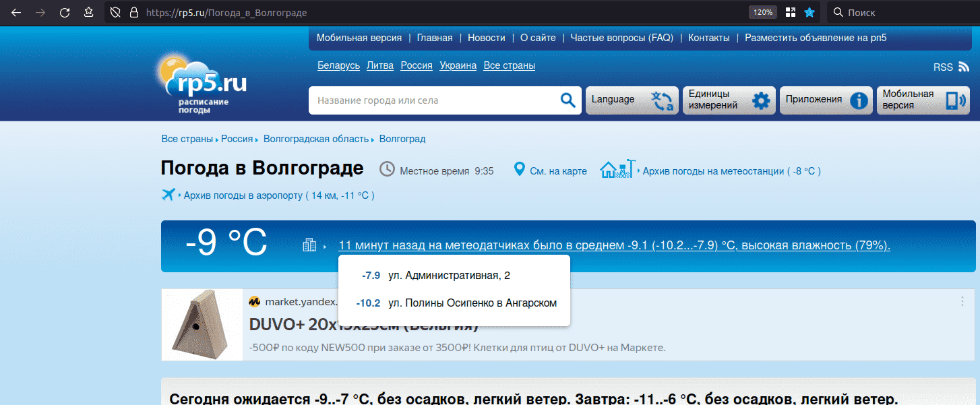Click the 120% zoom level badge
Viewport: 980px width, 405px height.
pyautogui.click(x=762, y=12)
